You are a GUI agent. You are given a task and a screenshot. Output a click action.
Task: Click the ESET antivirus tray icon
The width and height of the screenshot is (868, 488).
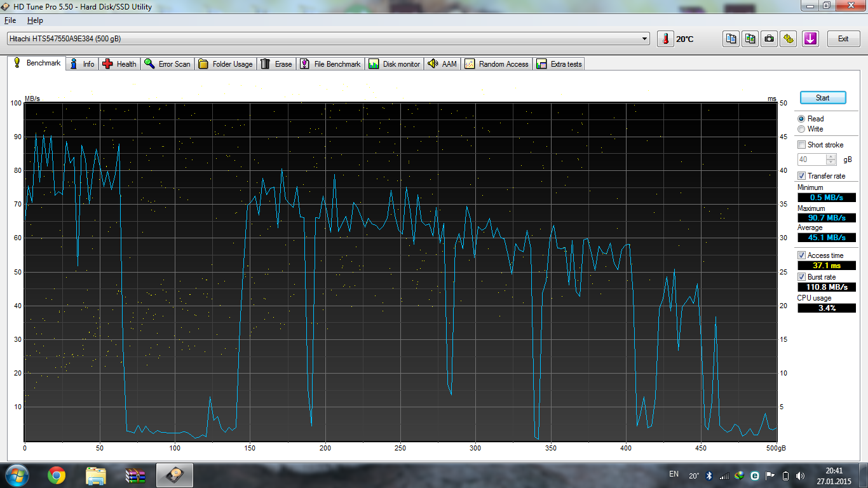755,475
